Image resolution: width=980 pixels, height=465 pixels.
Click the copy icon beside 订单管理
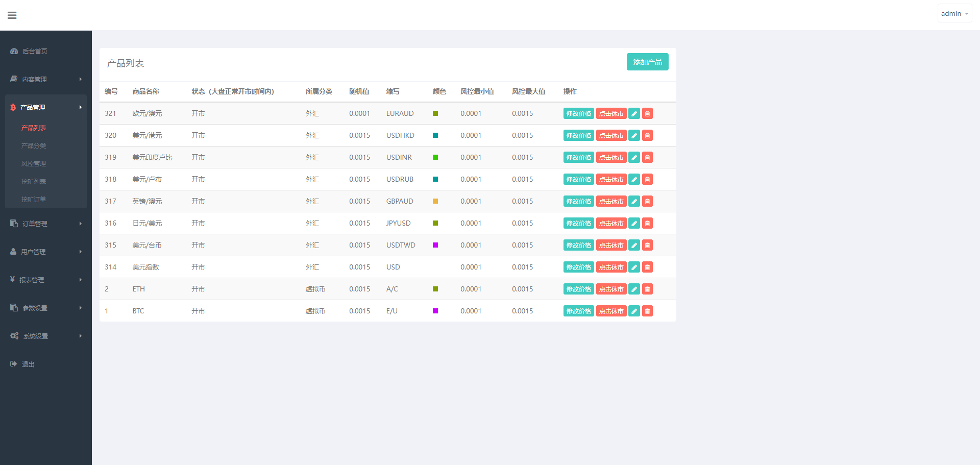pos(14,224)
